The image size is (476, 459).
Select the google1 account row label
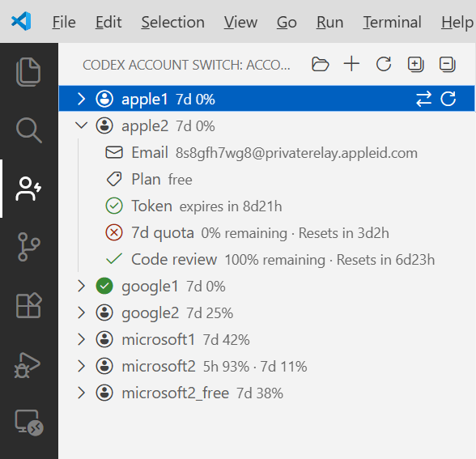(x=150, y=287)
